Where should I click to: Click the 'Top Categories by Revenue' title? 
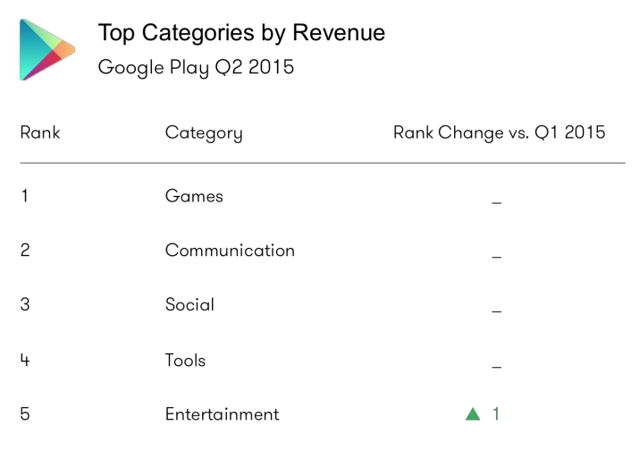click(241, 33)
